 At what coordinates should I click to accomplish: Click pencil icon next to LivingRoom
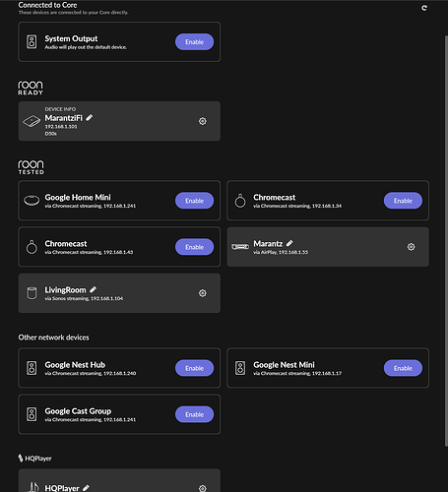tap(93, 289)
